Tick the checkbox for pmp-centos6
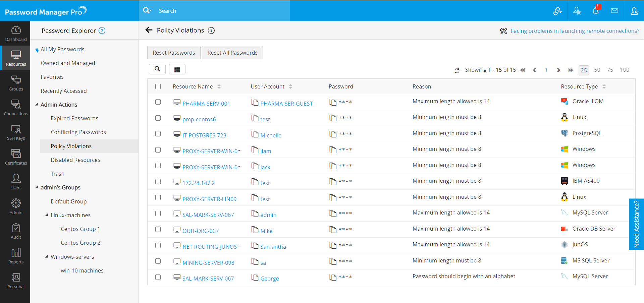This screenshot has width=644, height=303. (158, 118)
